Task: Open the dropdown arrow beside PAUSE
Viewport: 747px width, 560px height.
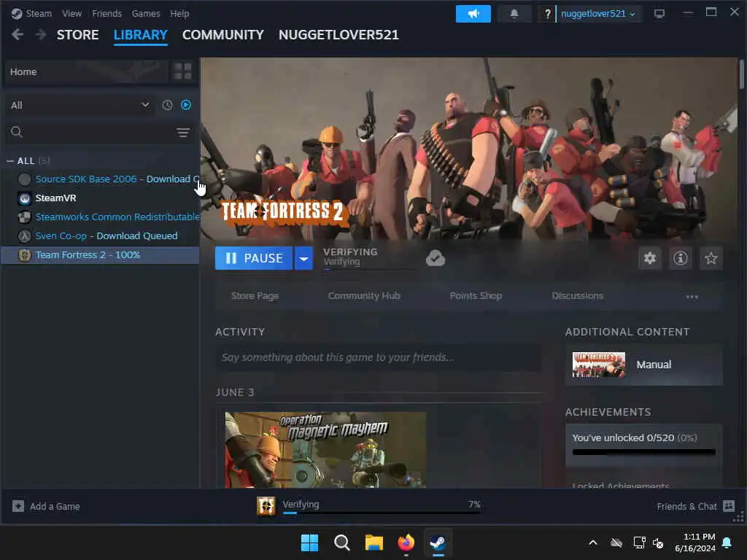Action: pyautogui.click(x=303, y=258)
